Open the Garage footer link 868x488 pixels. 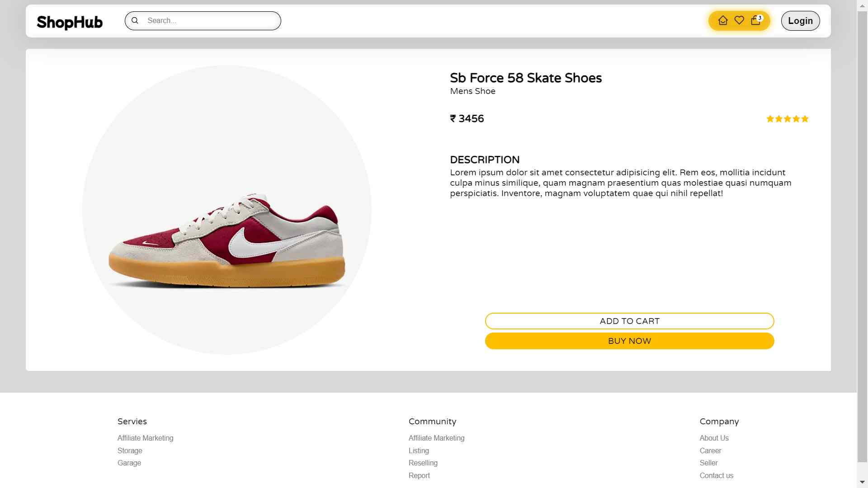pyautogui.click(x=129, y=463)
